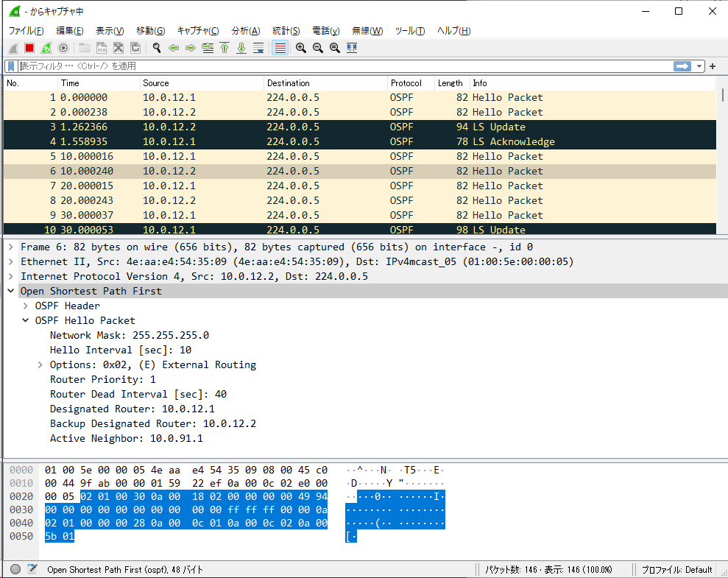Click the go to specified packet icon
Screen dimensions: 728x578
point(208,48)
